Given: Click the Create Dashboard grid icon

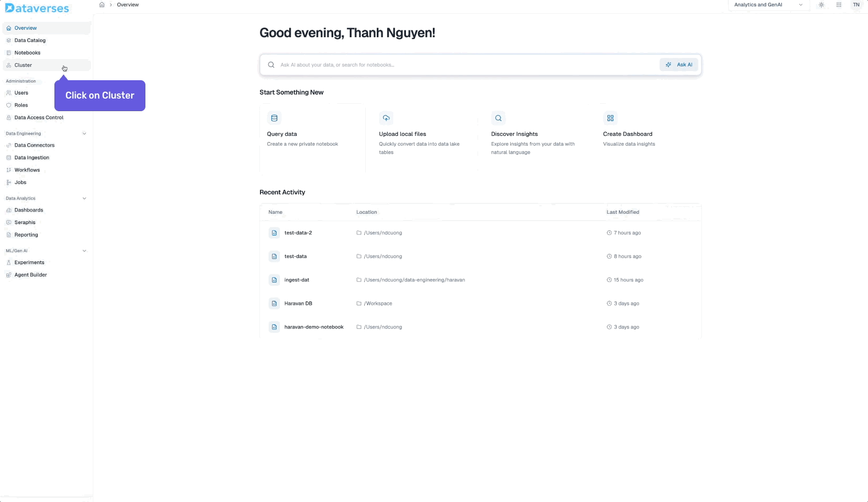Looking at the screenshot, I should click(x=610, y=118).
